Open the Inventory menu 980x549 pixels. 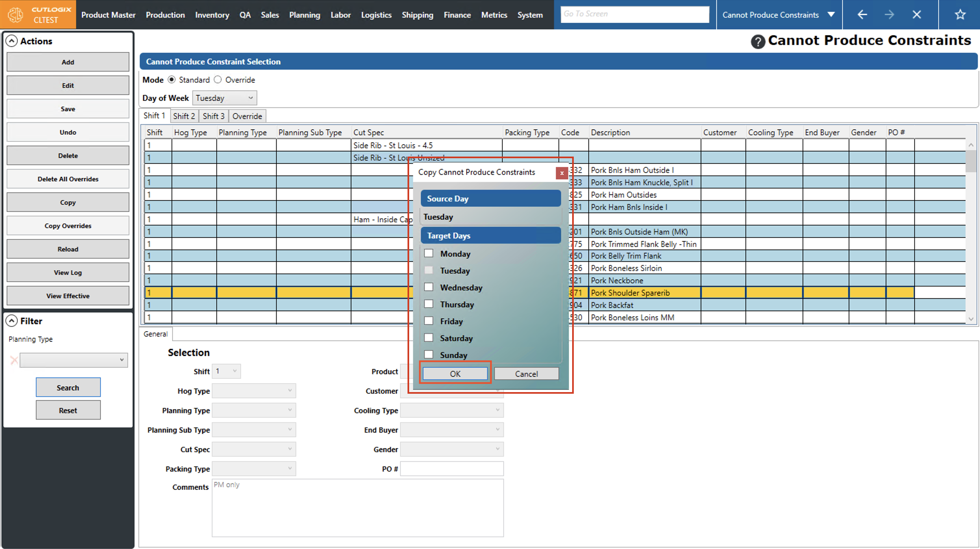212,15
